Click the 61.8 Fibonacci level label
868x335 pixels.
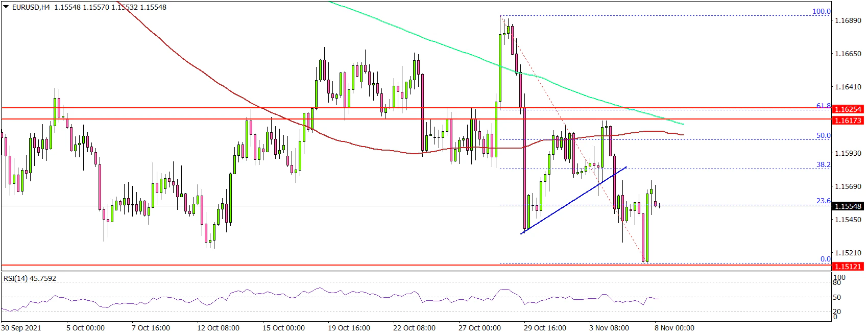823,106
